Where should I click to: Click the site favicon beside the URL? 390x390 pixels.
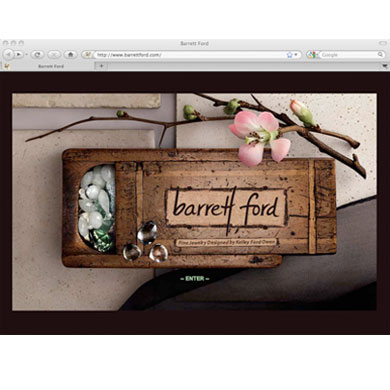tap(87, 54)
